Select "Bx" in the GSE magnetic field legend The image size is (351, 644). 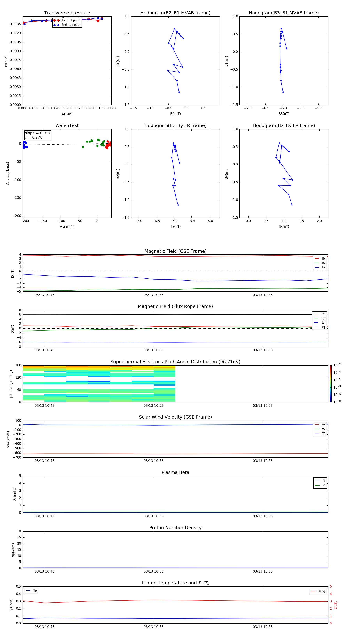coord(320,259)
